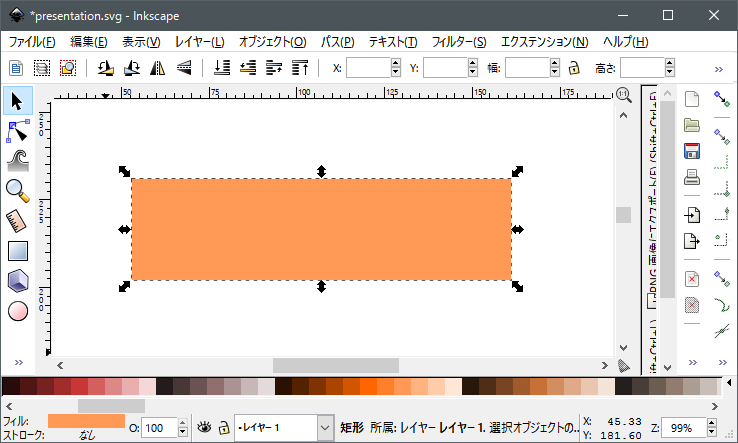Expand snap toolbar overflow chevron
The height and width of the screenshot is (443, 738).
pos(722,362)
